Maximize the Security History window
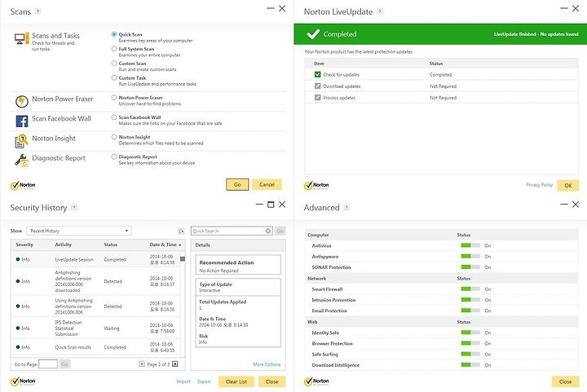Image resolution: width=587 pixels, height=392 pixels. [x=271, y=205]
